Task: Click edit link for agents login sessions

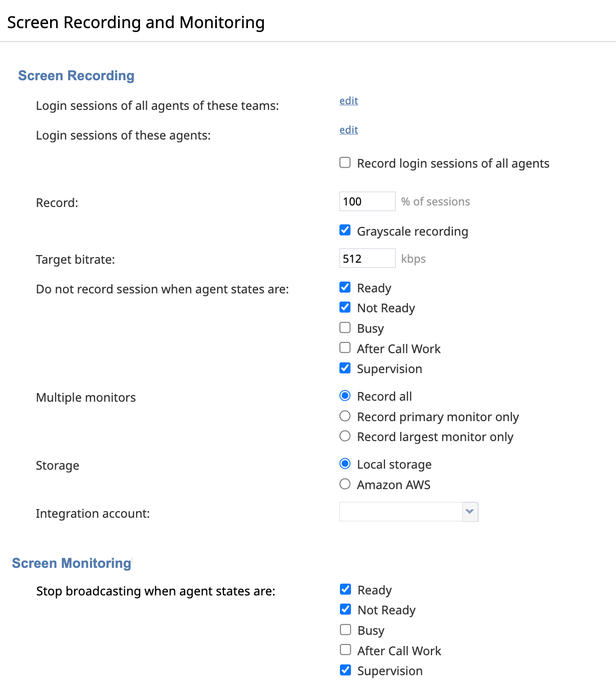Action: 348,130
